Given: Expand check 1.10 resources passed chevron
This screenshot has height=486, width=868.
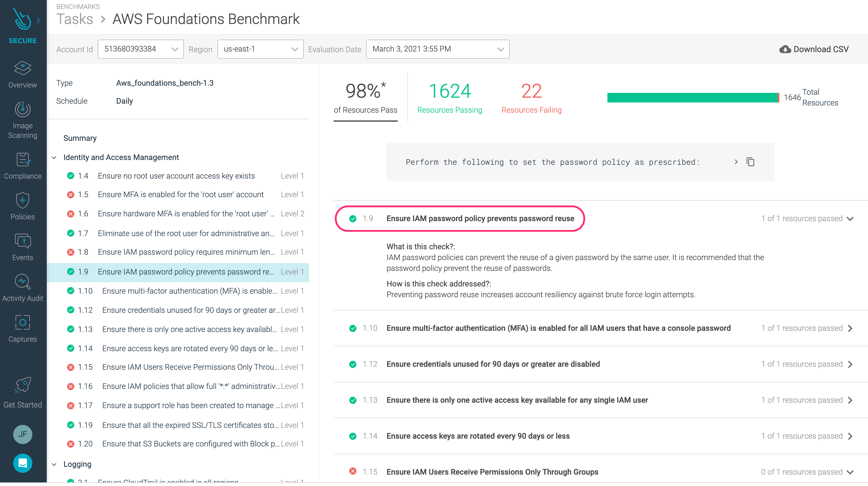Looking at the screenshot, I should click(850, 328).
